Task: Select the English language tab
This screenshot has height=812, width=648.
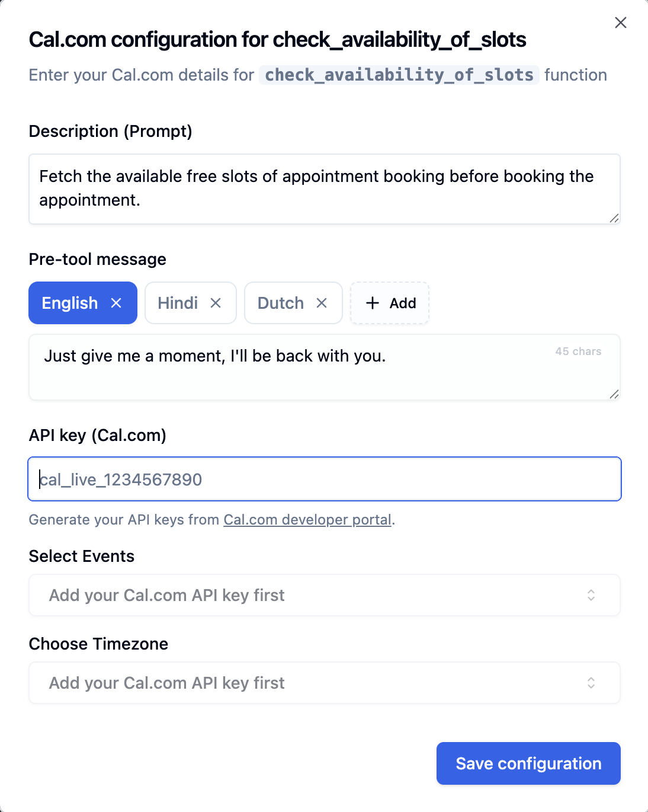Action: 69,303
